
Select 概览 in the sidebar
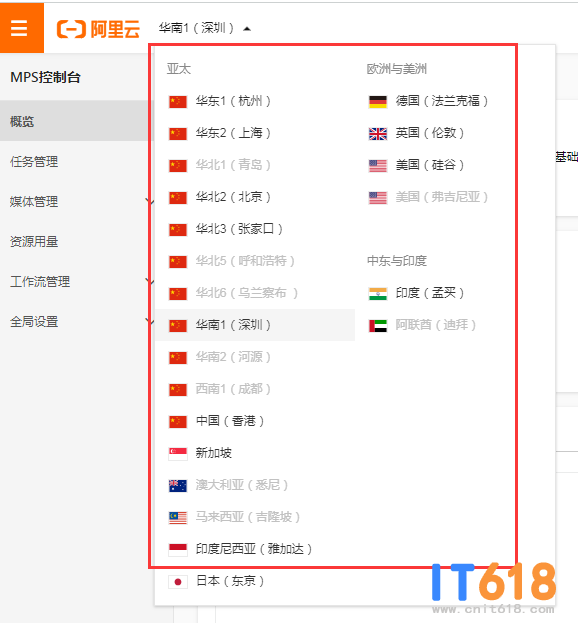(75, 121)
